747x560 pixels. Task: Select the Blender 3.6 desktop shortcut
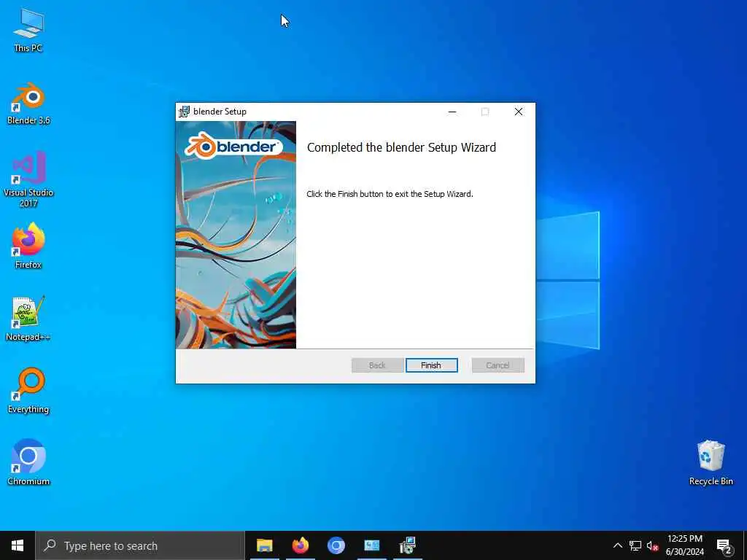pyautogui.click(x=28, y=104)
